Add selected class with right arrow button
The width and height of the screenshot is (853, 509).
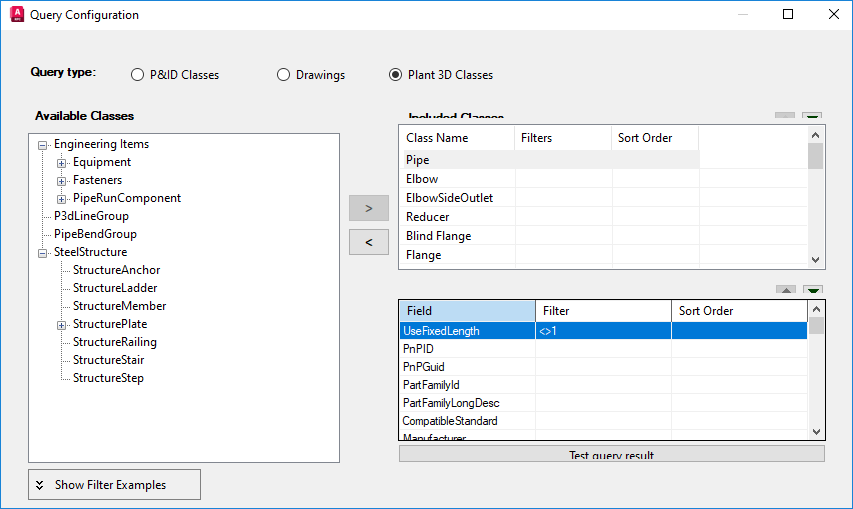(x=368, y=208)
